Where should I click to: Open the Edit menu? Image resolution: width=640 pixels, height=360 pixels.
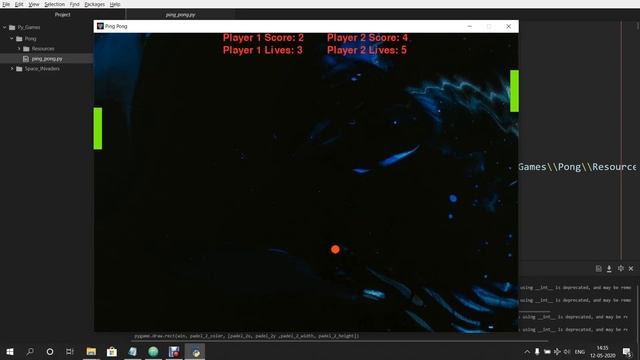19,4
